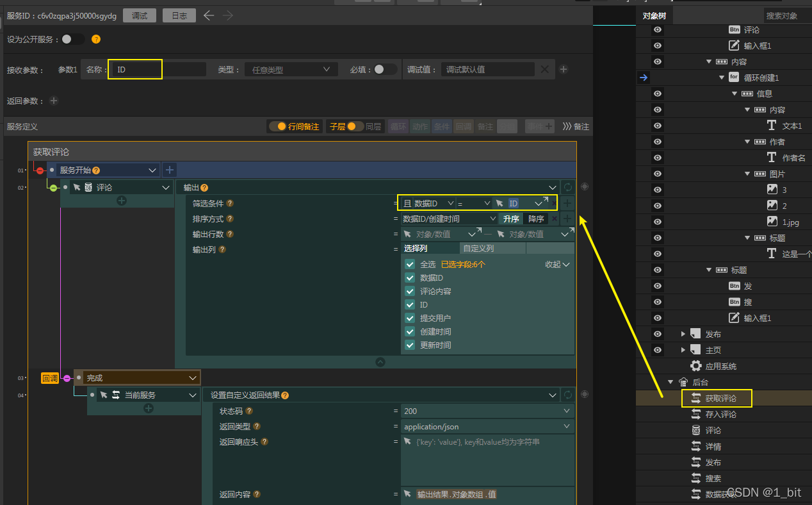Click the 》》备注 notes panel toggle
Screen dimensions: 812x505
576,126
